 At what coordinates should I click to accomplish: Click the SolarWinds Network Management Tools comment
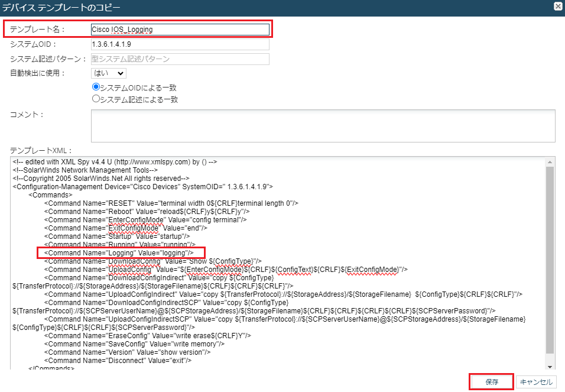tap(85, 170)
